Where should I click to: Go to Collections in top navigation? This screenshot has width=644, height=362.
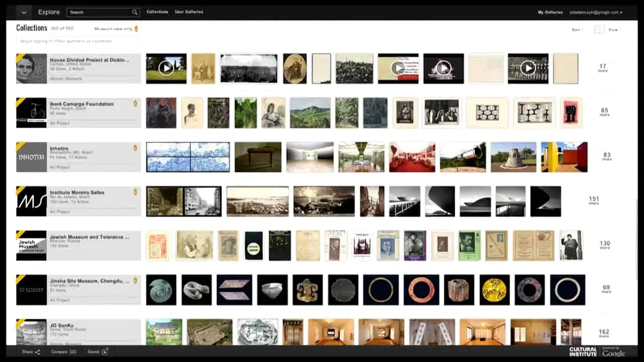(x=157, y=12)
